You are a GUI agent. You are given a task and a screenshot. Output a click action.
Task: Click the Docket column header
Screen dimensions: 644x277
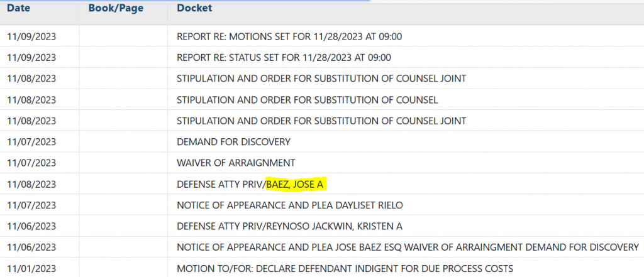[x=194, y=8]
